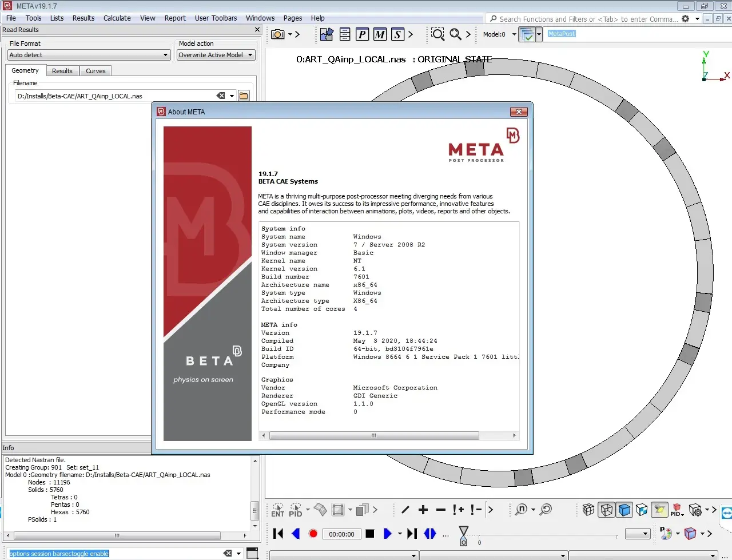Toggle the light bulb lighting option
Image resolution: width=732 pixels, height=560 pixels.
[x=660, y=510]
